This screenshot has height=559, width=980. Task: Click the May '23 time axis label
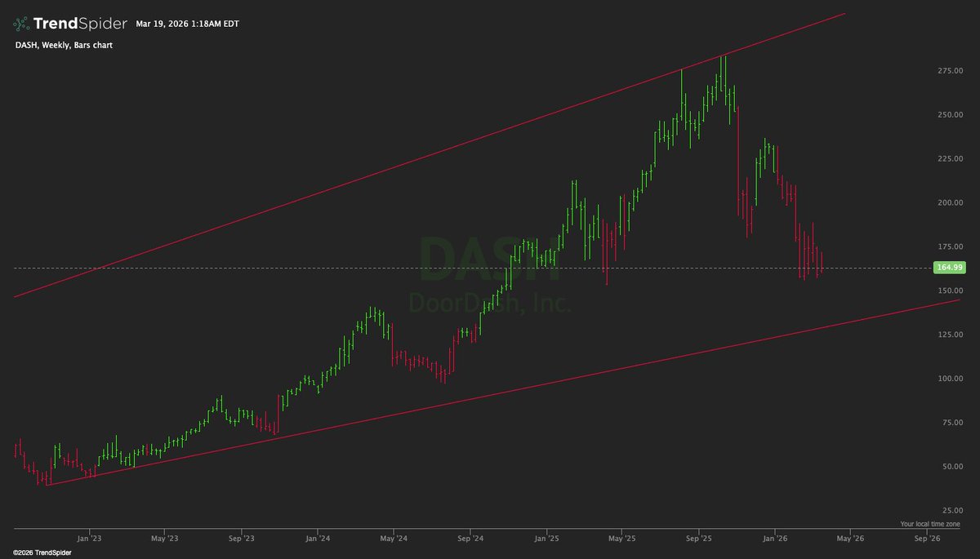pyautogui.click(x=165, y=539)
